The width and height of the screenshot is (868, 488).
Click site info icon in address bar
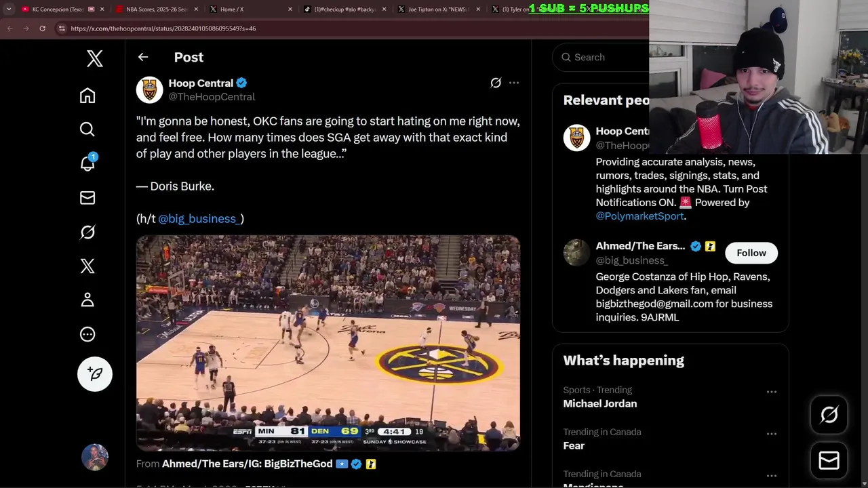pos(62,28)
